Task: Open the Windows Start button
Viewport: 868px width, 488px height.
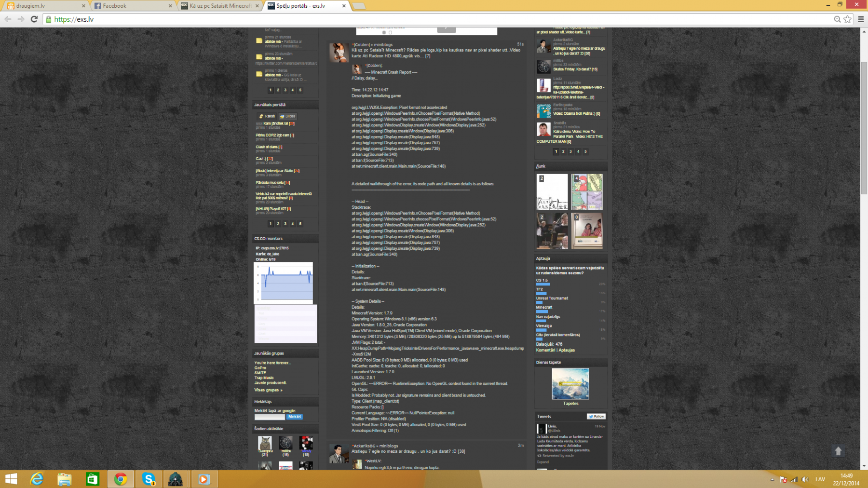Action: 11,479
